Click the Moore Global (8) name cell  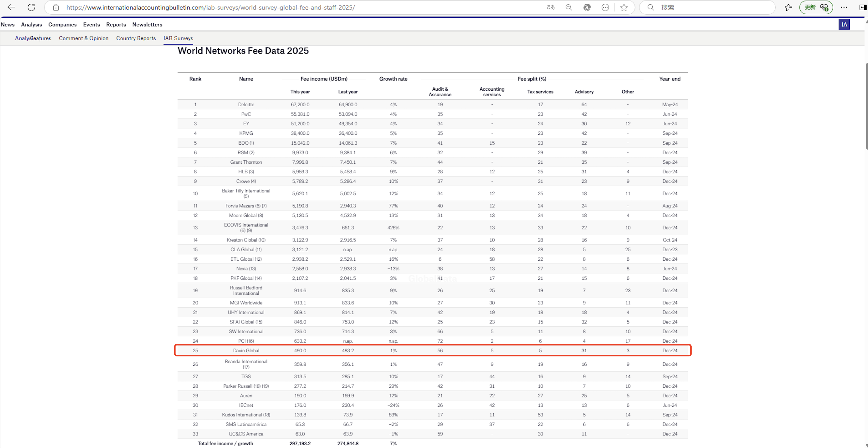246,216
